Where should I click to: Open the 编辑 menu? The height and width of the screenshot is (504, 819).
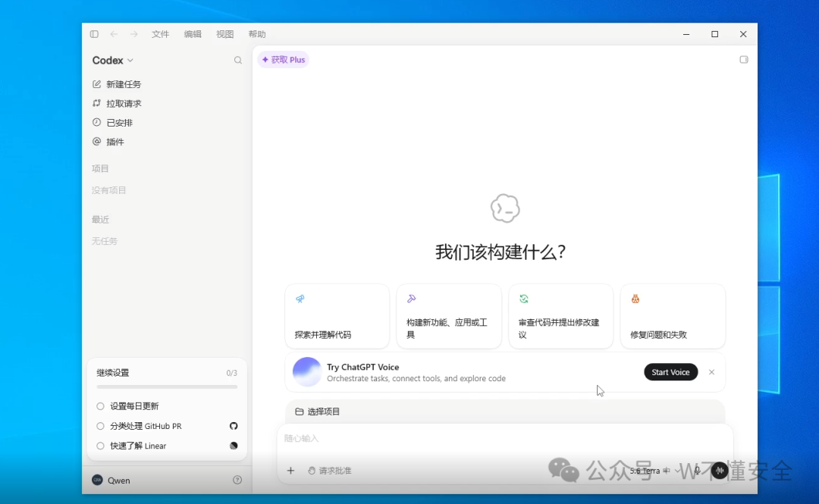[193, 34]
